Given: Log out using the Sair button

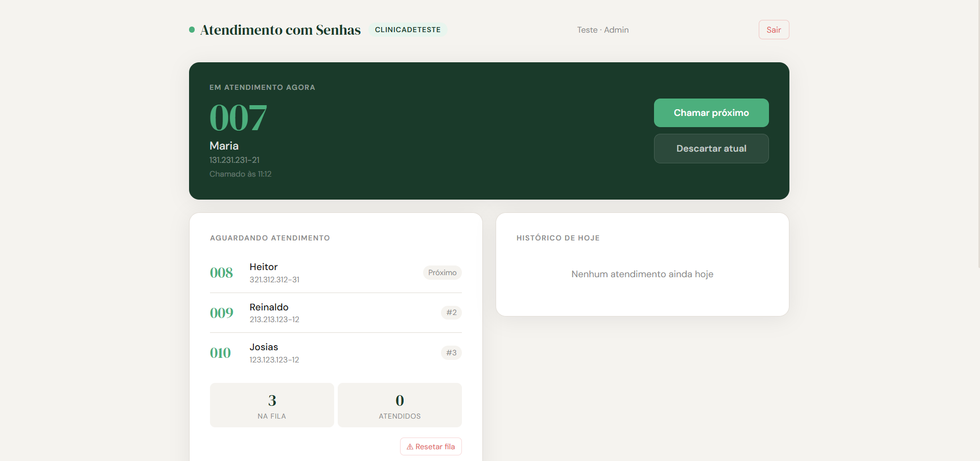Looking at the screenshot, I should tap(774, 30).
